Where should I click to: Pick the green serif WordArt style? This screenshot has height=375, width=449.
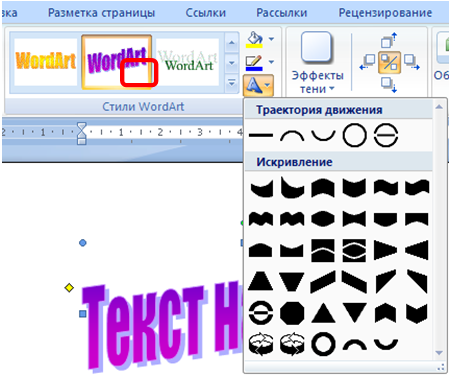tap(188, 62)
